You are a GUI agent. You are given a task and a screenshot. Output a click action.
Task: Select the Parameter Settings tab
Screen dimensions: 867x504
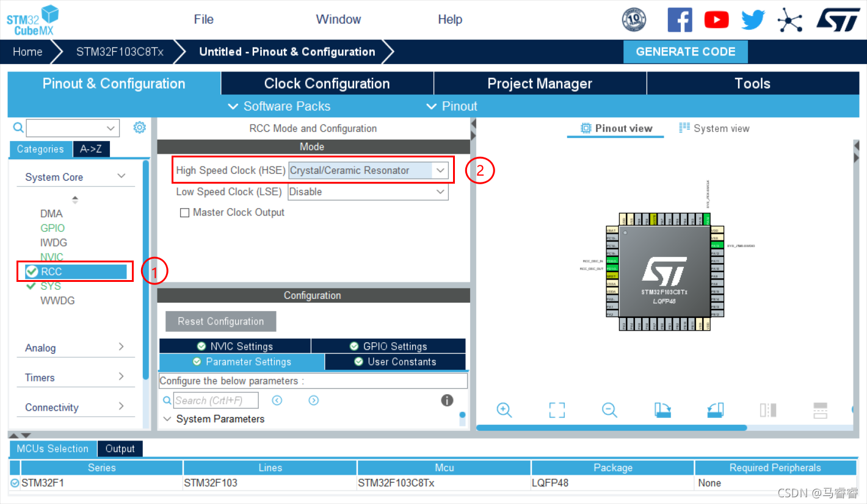click(x=242, y=362)
